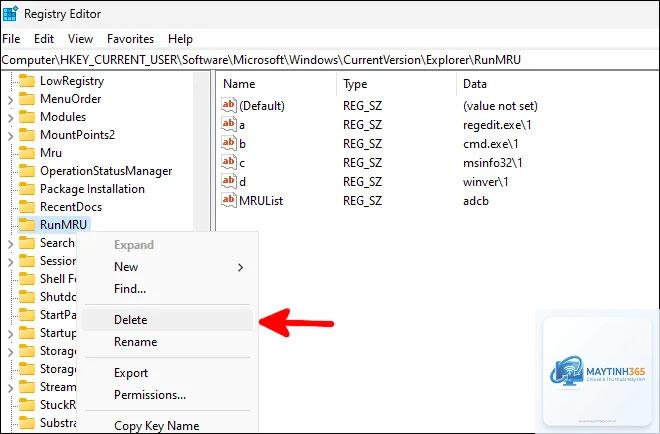Viewport: 660px width, 434px height.
Task: Select the OperationStatusManager tree item label
Action: tap(106, 170)
